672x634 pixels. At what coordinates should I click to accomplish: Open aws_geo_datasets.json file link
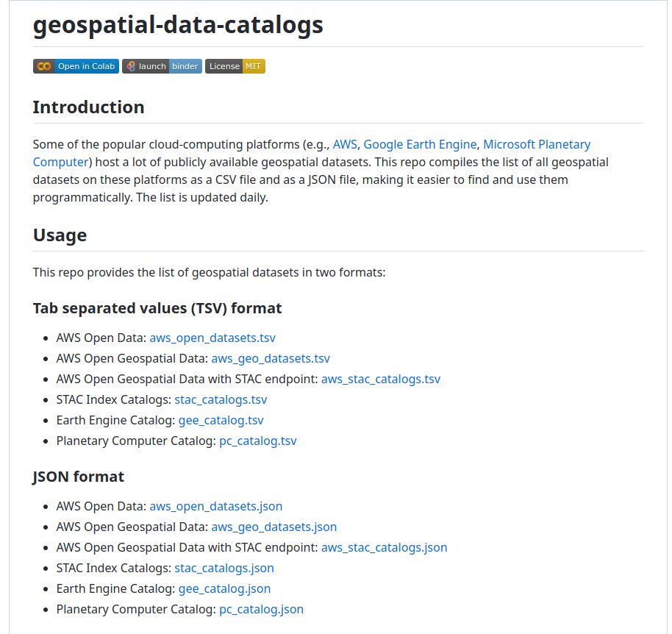coord(274,527)
